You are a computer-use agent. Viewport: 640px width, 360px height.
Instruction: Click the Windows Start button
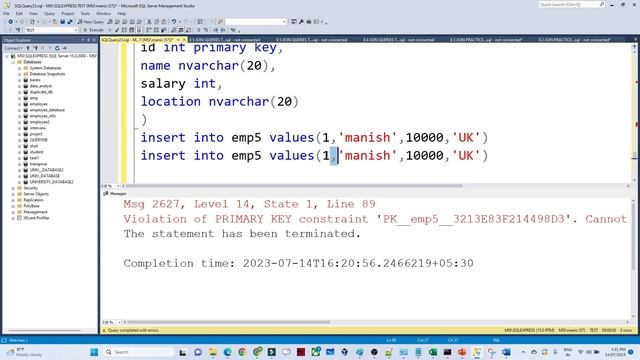[x=94, y=352]
